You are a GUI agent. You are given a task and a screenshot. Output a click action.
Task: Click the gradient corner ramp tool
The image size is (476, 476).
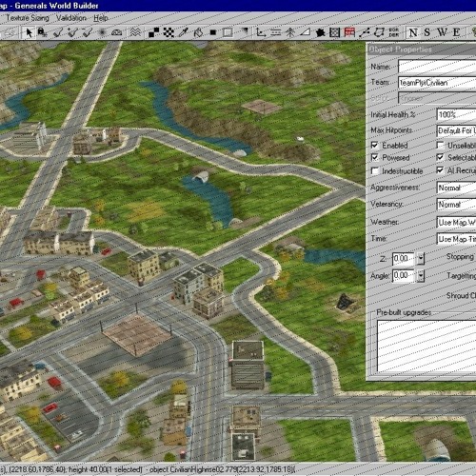coord(244,32)
